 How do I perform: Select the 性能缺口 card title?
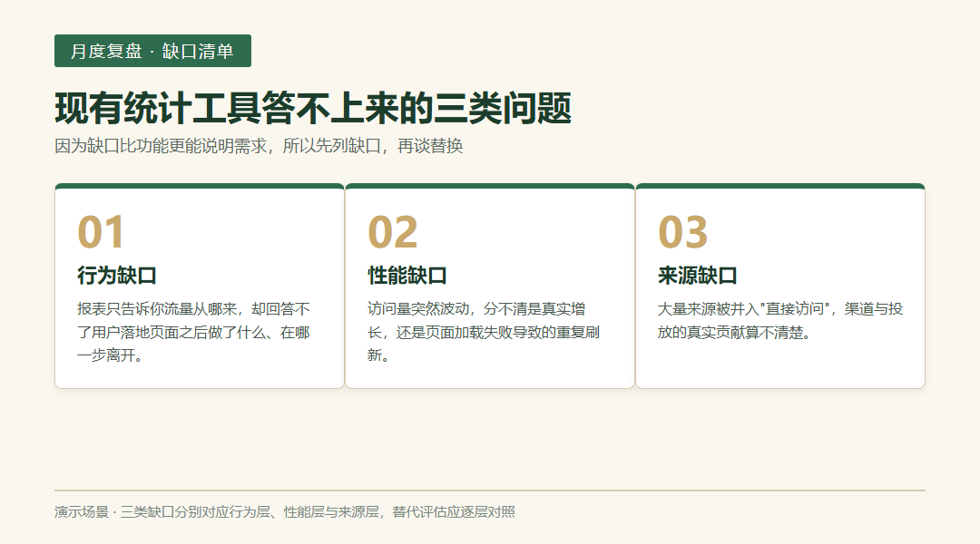coord(407,276)
